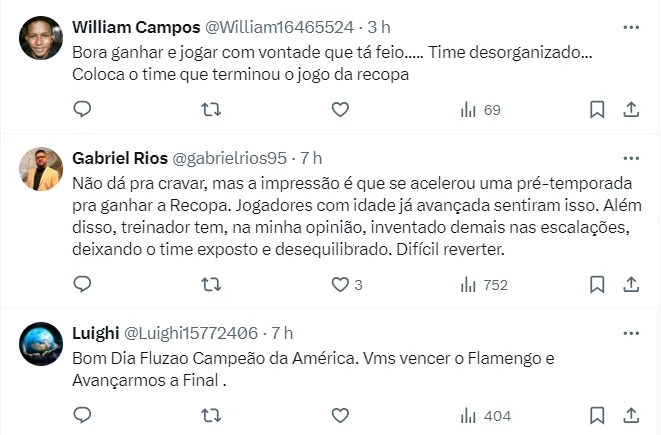Like Gabriel Rios's tweet with 3 likes
The image size is (661, 435).
tap(340, 284)
